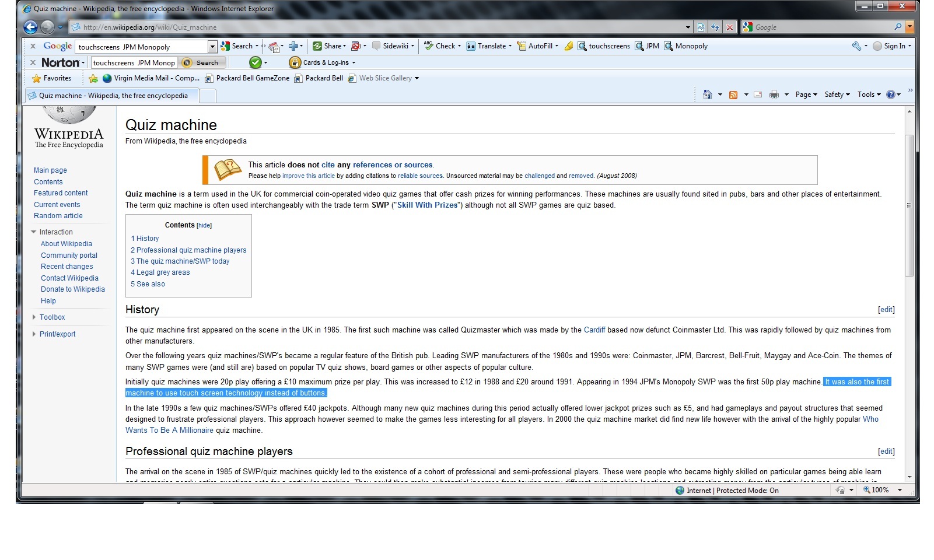This screenshot has height=560, width=934.
Task: Click the Norton toolbar search input field
Action: tap(134, 62)
